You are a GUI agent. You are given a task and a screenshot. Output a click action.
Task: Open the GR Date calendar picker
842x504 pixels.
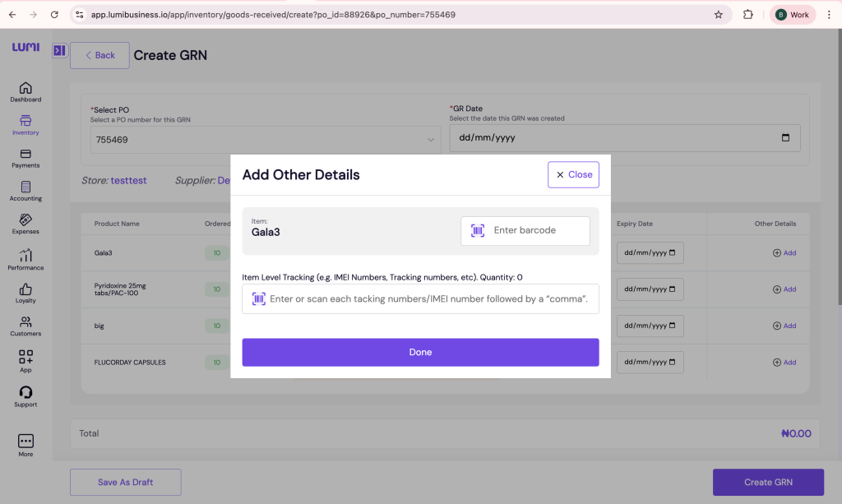click(x=785, y=138)
